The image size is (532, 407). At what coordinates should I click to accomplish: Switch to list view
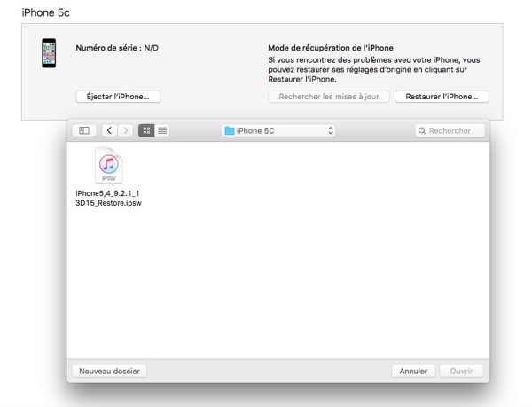[x=162, y=130]
